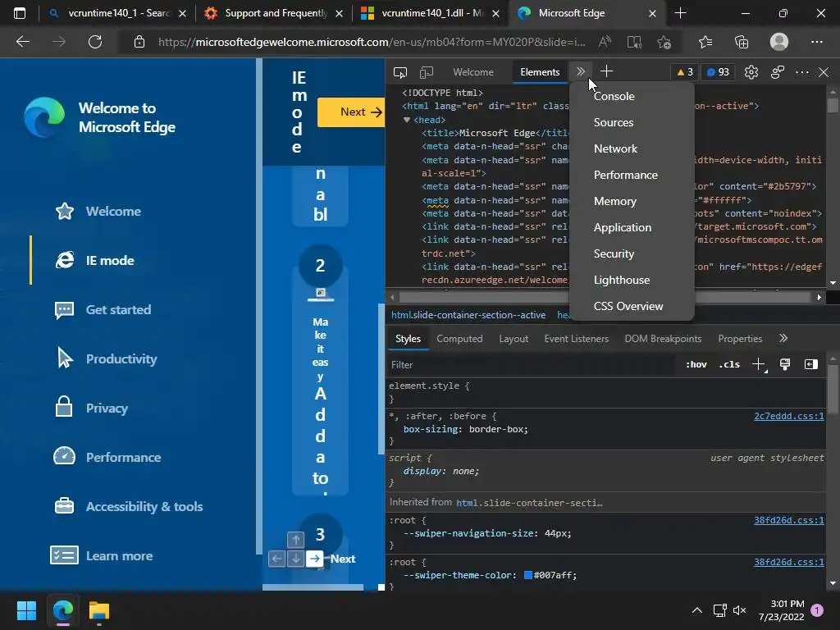Add a new style rule plus icon
Screen dimensions: 840x630
point(759,365)
